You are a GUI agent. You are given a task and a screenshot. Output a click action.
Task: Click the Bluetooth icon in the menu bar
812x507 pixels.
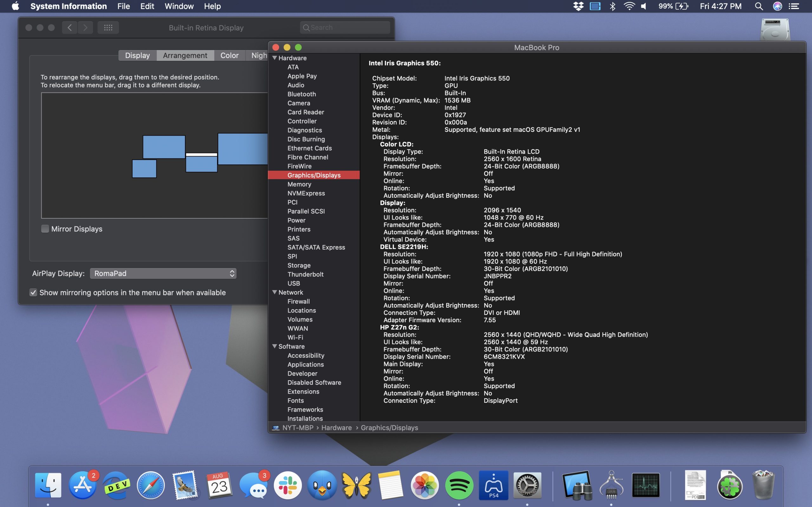613,6
